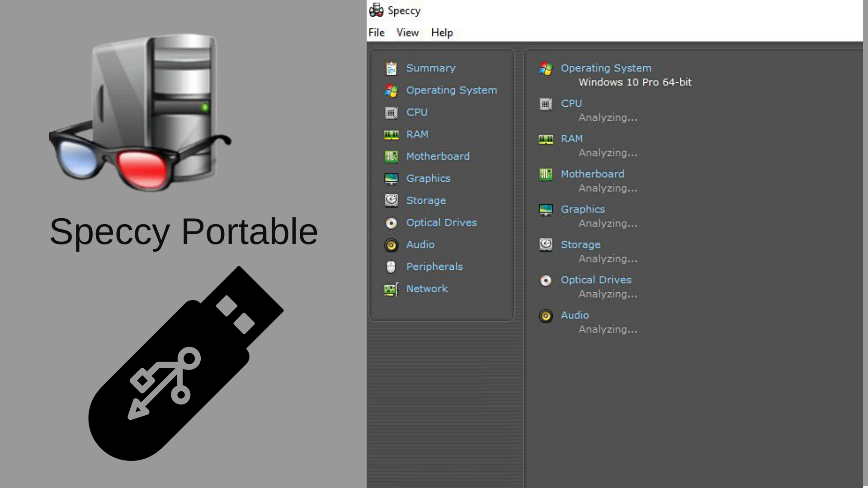Open Graphics heading link in summary panel
The image size is (868, 488).
pos(583,209)
